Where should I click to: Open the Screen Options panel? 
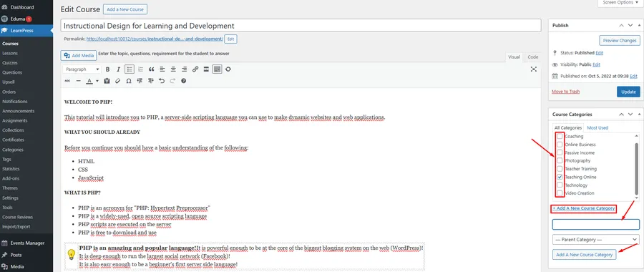[x=620, y=2]
